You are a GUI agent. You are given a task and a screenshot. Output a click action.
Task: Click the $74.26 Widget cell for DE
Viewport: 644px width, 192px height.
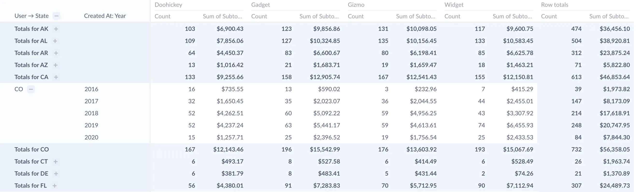tap(524, 173)
